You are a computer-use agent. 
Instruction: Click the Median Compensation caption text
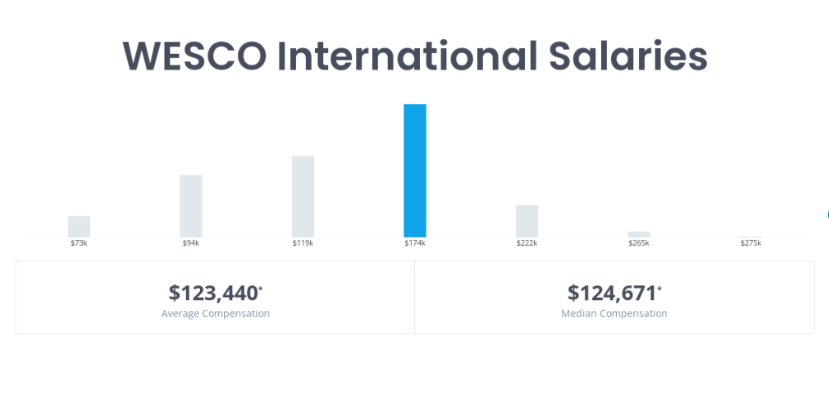[x=614, y=314]
